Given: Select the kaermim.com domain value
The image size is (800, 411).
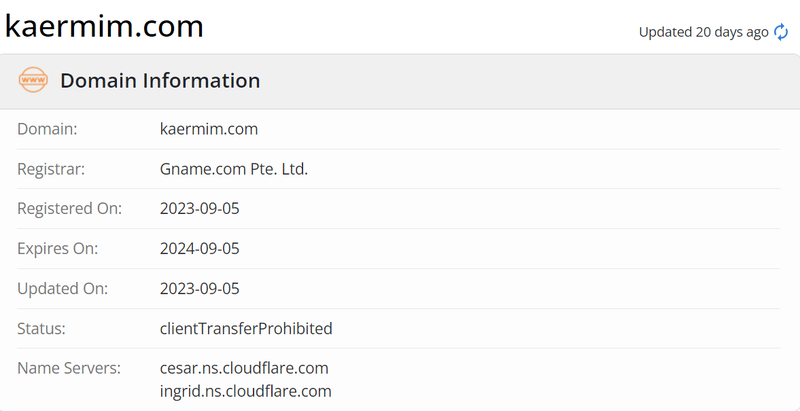Looking at the screenshot, I should coord(209,129).
